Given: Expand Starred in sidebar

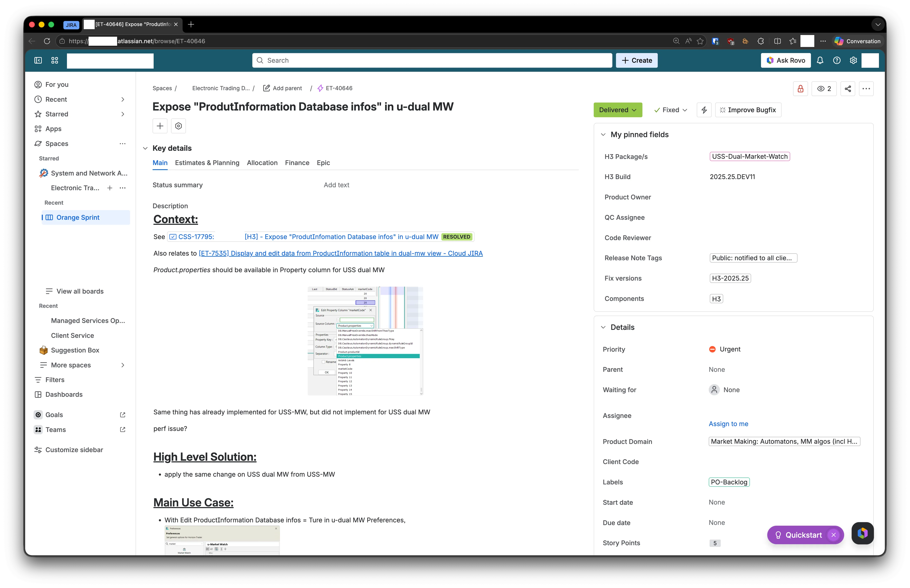Looking at the screenshot, I should (x=123, y=114).
